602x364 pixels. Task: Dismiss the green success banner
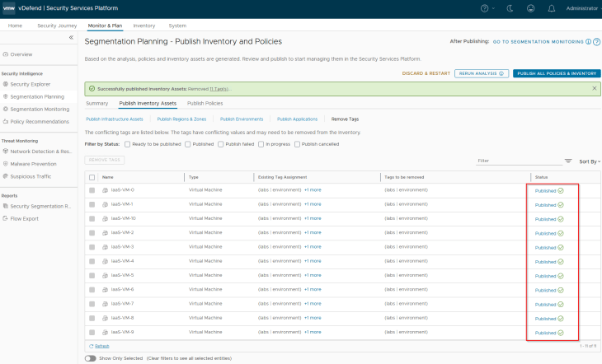tap(594, 88)
